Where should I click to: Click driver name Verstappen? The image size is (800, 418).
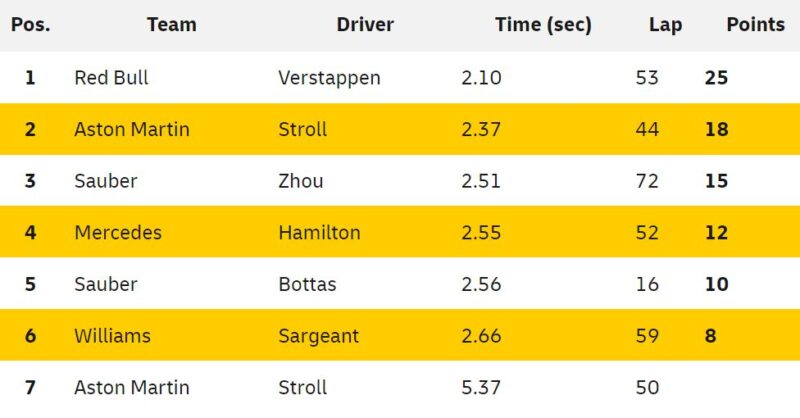click(x=329, y=78)
